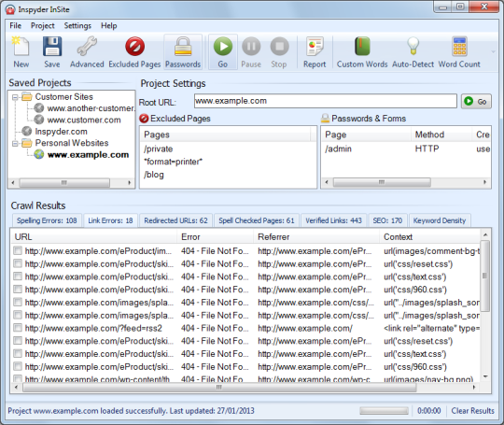Select the www.example.com project

coord(88,155)
